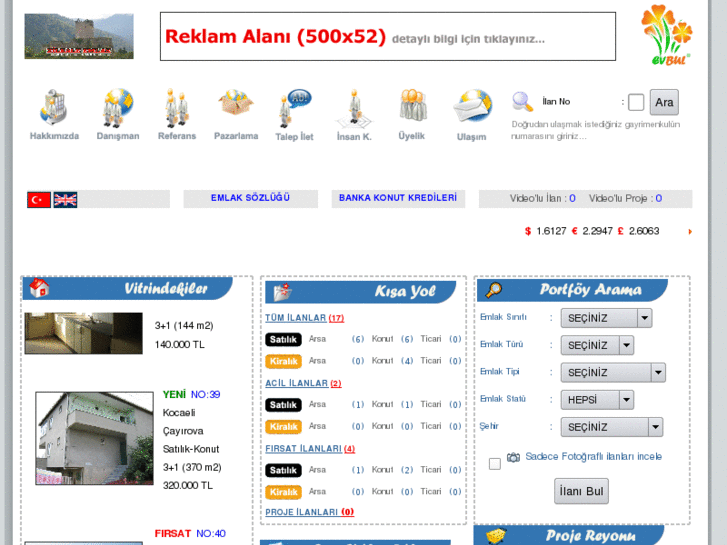Click the Kısa Yol header folder icon
Screen dimensions: 727x545
(282, 292)
